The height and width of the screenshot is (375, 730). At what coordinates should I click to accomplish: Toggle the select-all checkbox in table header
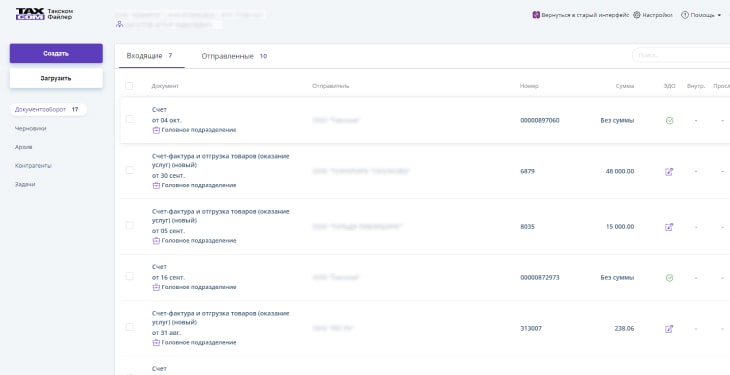pos(129,86)
